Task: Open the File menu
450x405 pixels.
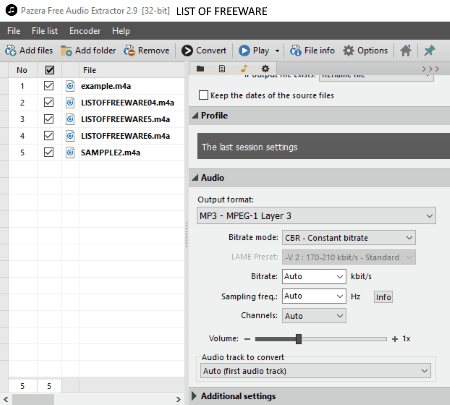Action: [14, 31]
